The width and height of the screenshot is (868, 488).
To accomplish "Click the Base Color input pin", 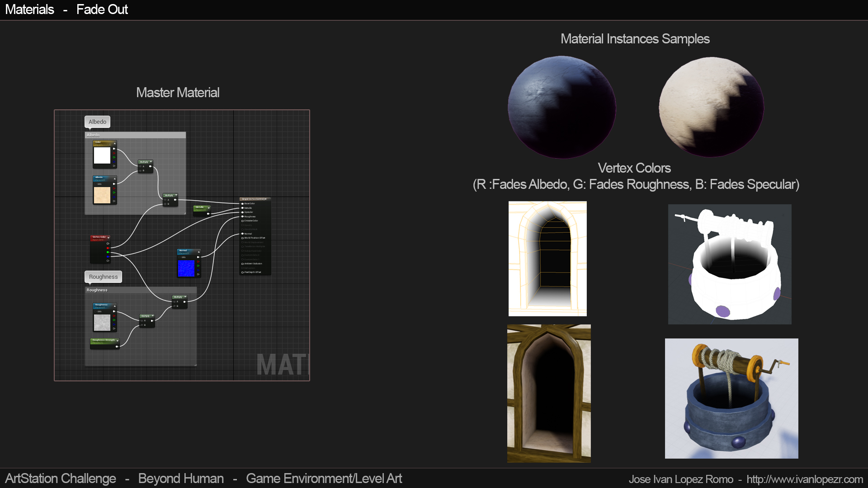I will pyautogui.click(x=243, y=204).
